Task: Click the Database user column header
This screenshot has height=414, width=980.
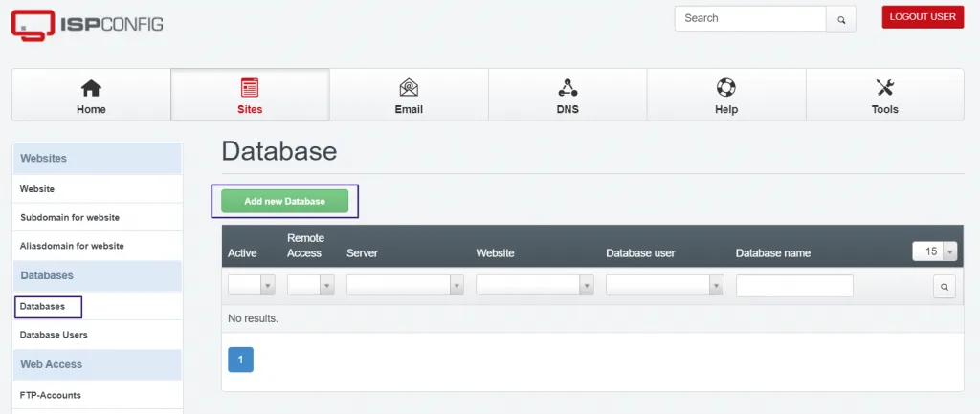Action: [x=640, y=253]
